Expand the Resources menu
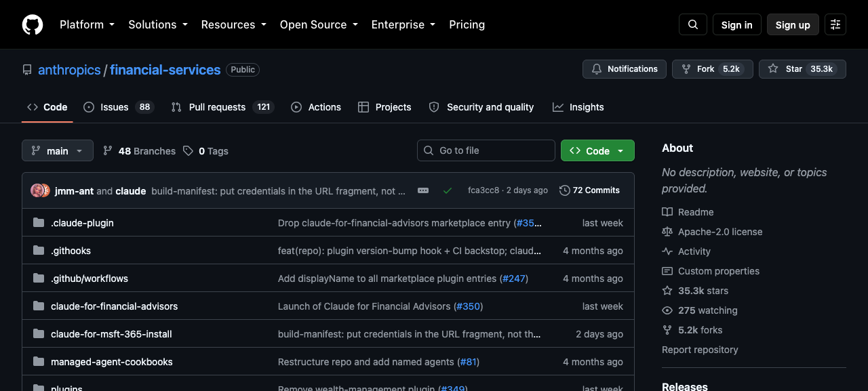The height and width of the screenshot is (391, 868). [235, 24]
